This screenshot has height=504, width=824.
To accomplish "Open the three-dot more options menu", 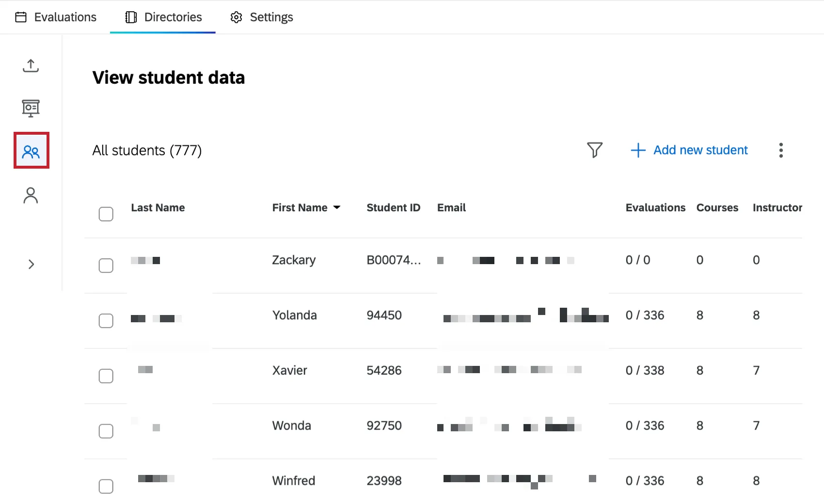I will click(780, 150).
